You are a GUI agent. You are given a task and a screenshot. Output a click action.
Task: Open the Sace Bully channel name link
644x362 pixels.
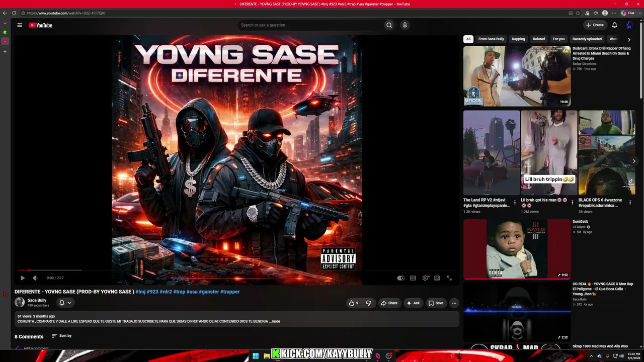pos(37,300)
